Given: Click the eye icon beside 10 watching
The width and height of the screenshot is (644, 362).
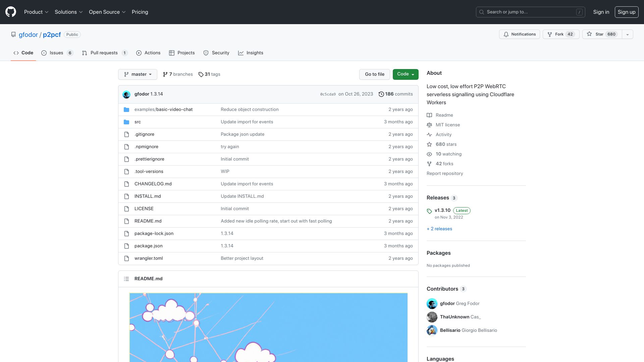Looking at the screenshot, I should [x=429, y=154].
